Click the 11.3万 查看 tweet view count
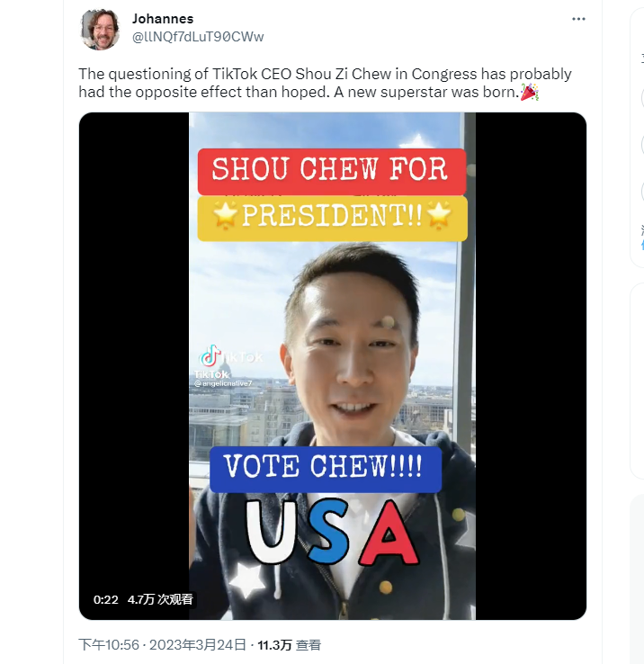This screenshot has width=644, height=664. coord(289,645)
